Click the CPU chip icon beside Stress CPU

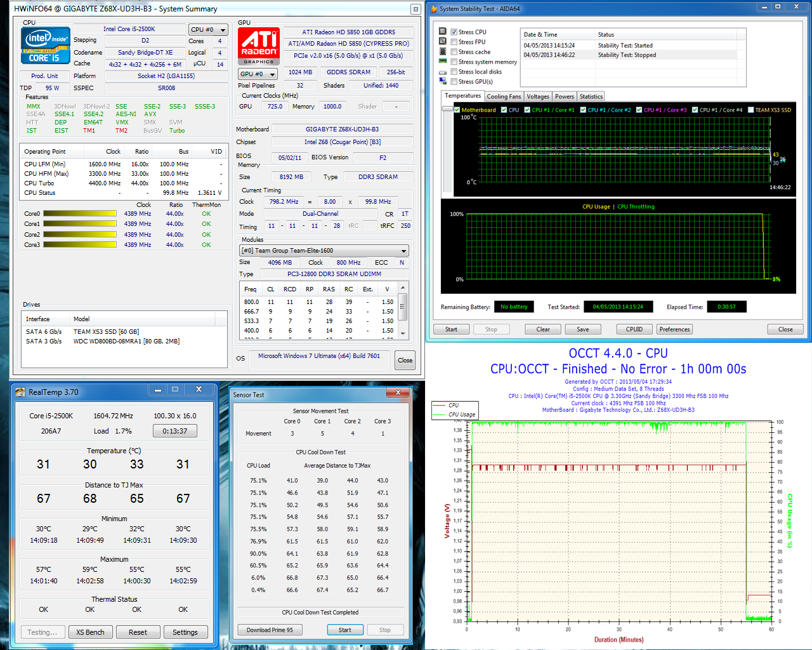coord(443,31)
